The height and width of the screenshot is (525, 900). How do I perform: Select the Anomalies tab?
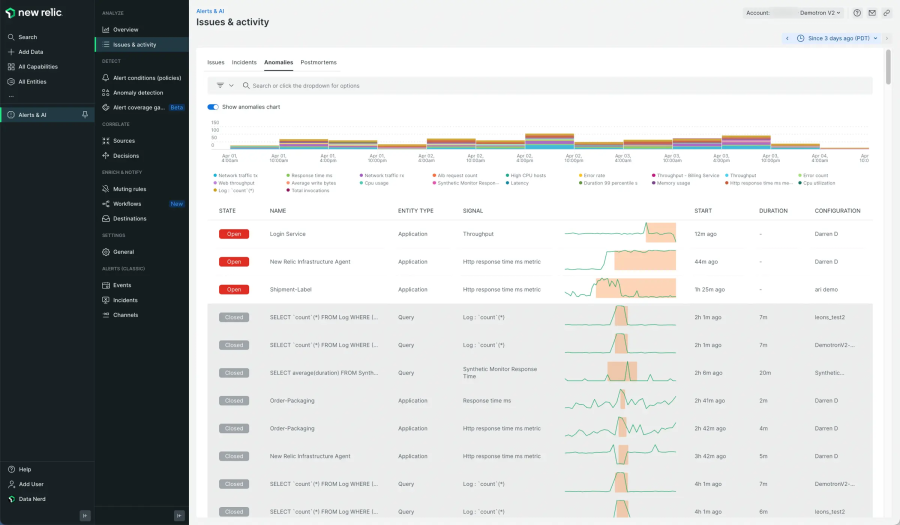click(x=278, y=62)
